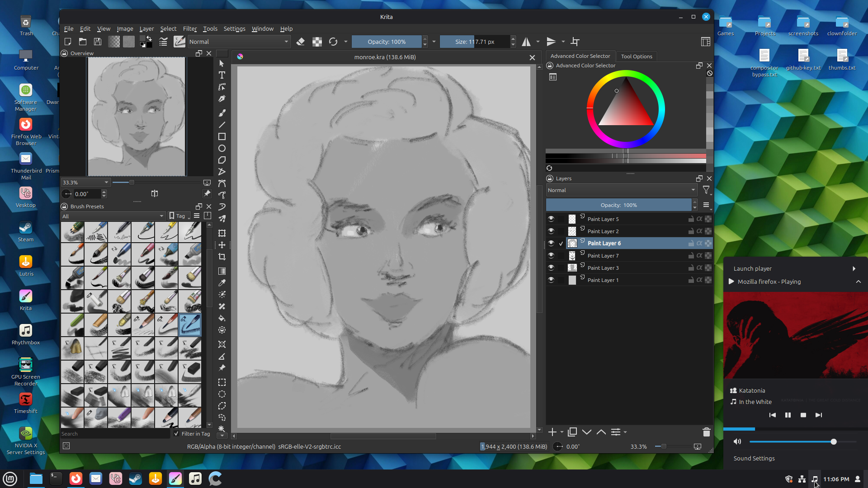This screenshot has height=488, width=868.
Task: Open the brush blending mode Normal dropdown
Action: pos(238,42)
